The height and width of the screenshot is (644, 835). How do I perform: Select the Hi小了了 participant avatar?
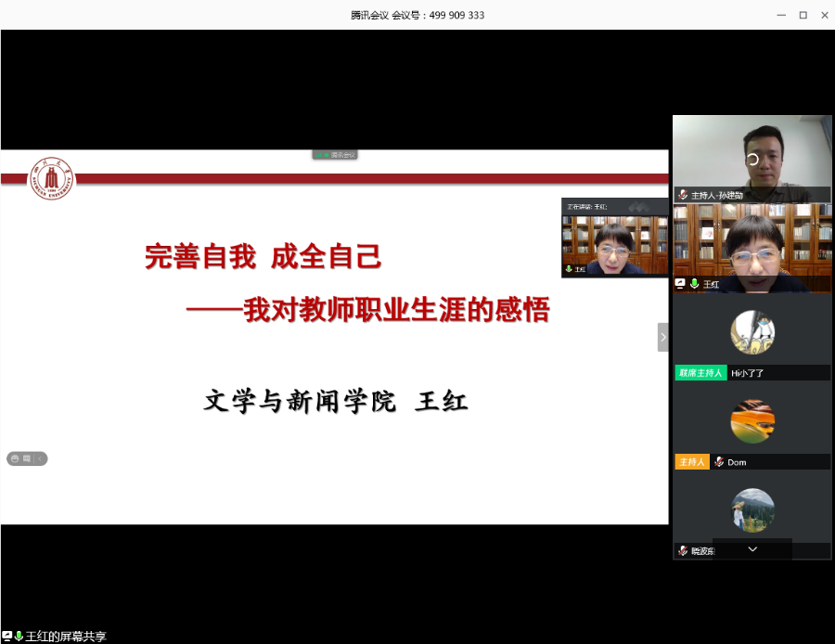tap(752, 332)
